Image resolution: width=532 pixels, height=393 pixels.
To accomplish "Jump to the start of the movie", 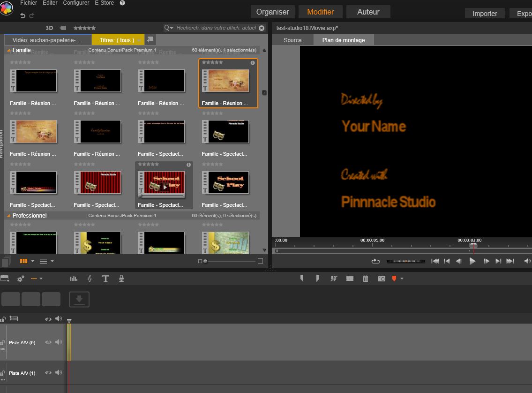I will [x=435, y=261].
